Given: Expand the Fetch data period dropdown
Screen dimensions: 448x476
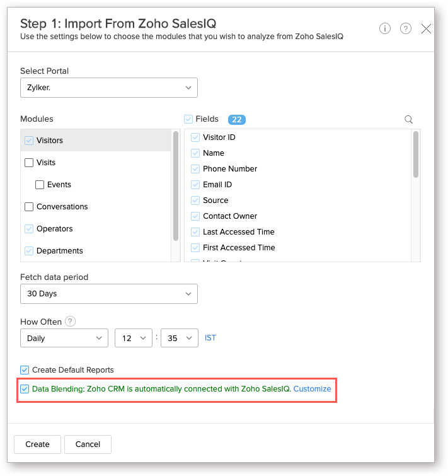Looking at the screenshot, I should tap(108, 294).
